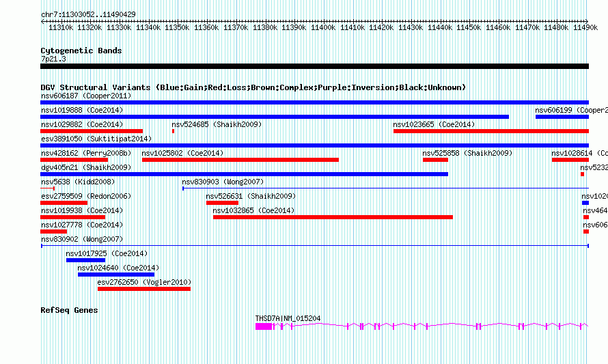Click the nsv830903 (Wong2007) thin blue line
The image size is (608, 364).
[x=386, y=188]
